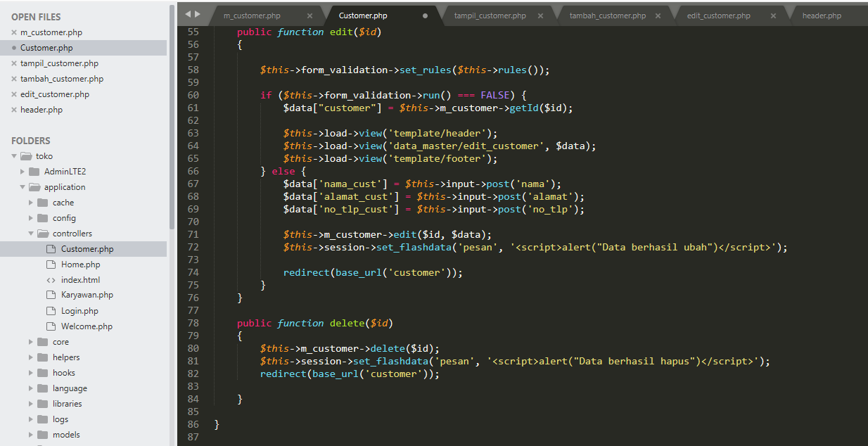Click the libraries folder icon
The image size is (868, 446).
(x=43, y=404)
